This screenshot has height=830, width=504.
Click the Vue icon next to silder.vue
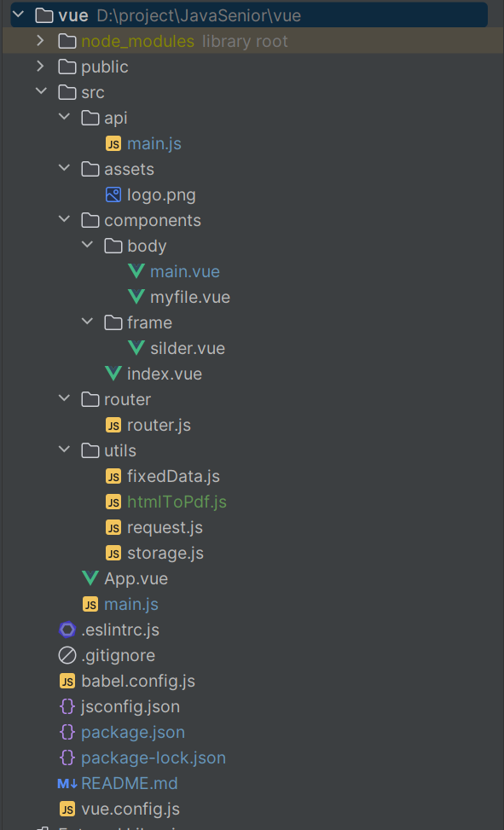coord(136,348)
